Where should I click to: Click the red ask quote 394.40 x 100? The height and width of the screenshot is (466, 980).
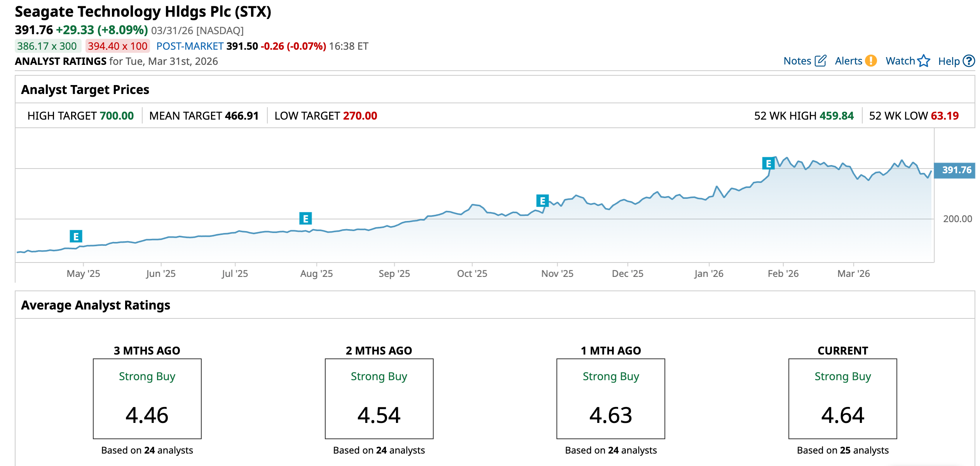[x=118, y=46]
